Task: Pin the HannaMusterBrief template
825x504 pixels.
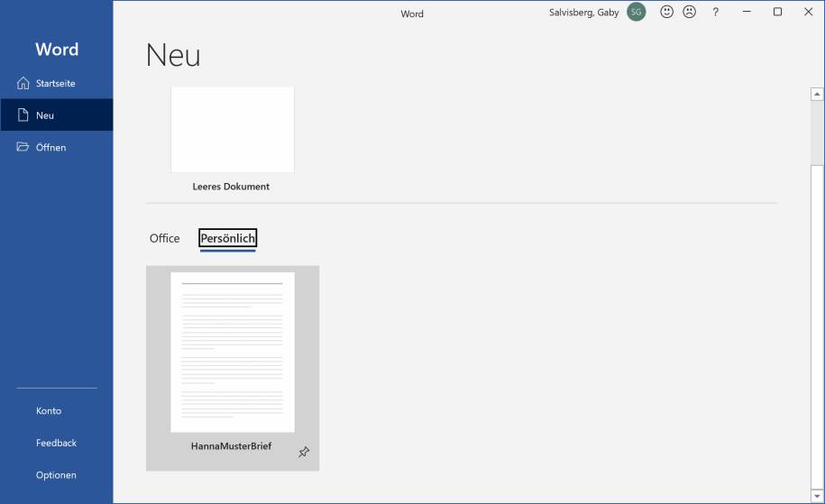Action: point(304,452)
